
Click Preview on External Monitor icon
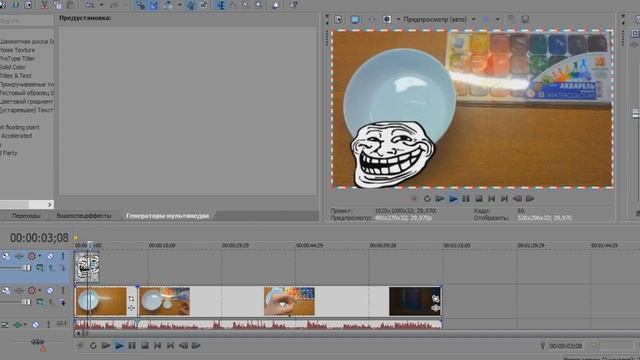[355, 20]
